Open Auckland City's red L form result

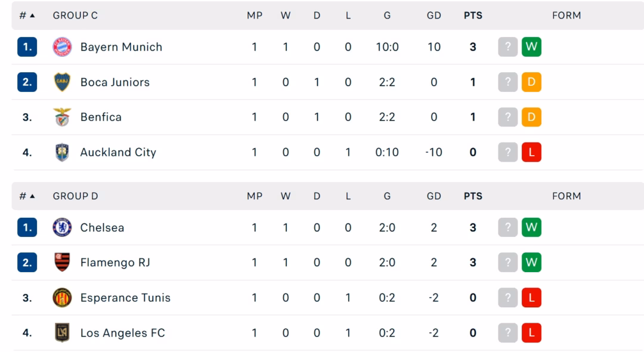(x=531, y=152)
